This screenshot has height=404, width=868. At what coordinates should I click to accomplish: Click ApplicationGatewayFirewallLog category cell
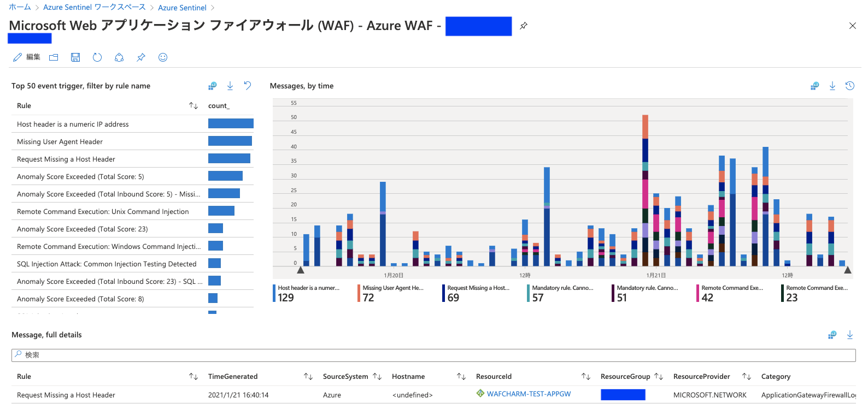tap(808, 395)
